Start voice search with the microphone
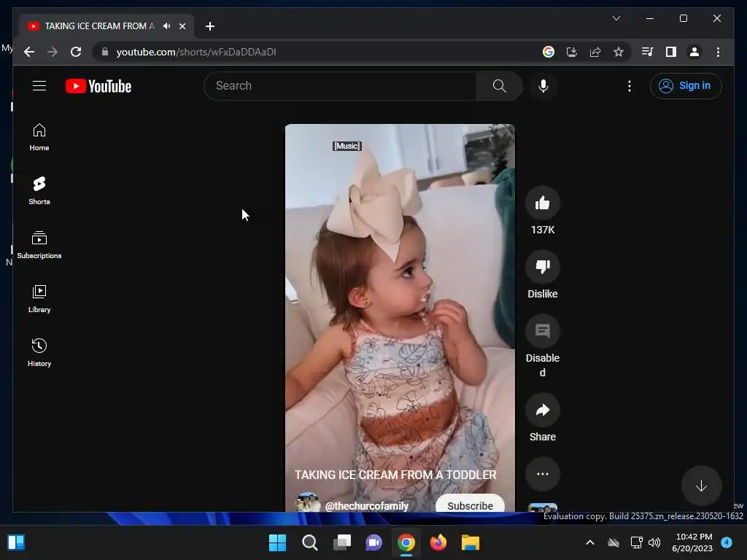The height and width of the screenshot is (560, 747). click(543, 86)
